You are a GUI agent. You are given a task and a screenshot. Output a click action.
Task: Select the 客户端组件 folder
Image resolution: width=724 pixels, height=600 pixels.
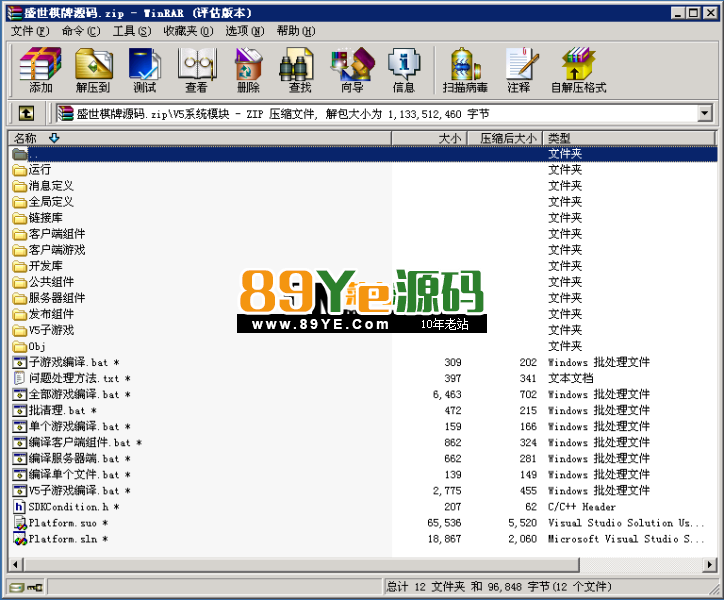point(49,234)
